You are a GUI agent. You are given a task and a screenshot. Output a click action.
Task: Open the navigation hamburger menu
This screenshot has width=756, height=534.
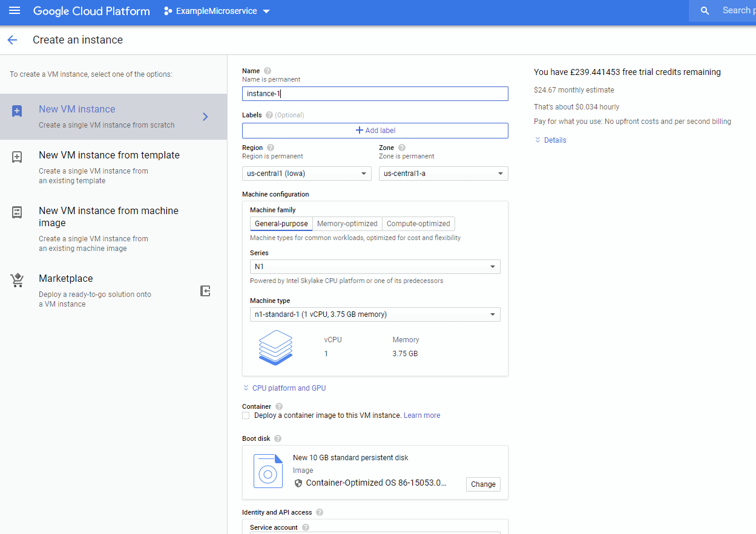pos(15,11)
